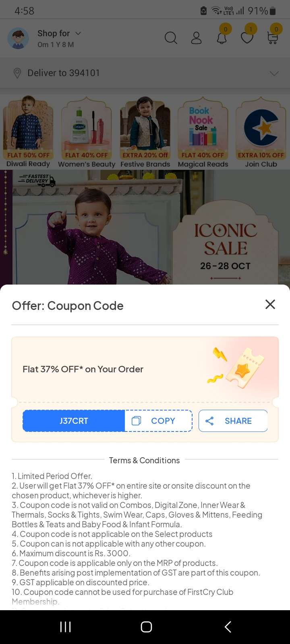Open the Join Club offer tile

click(261, 132)
